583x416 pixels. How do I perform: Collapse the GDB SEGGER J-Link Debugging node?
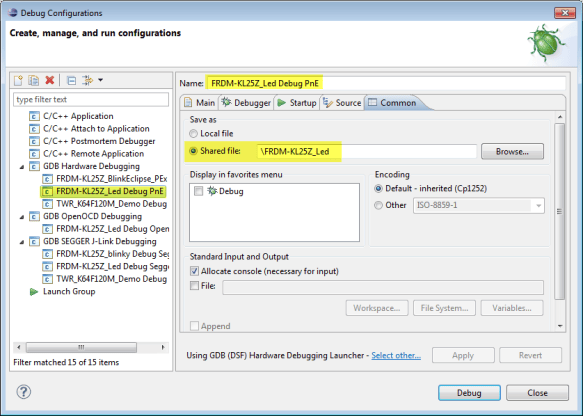point(22,242)
